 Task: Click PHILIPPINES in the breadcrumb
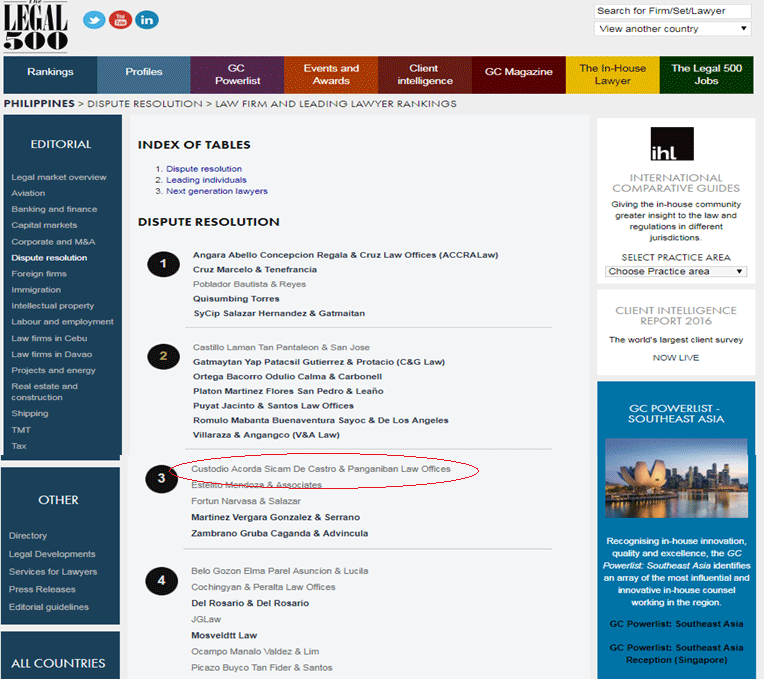(x=39, y=103)
